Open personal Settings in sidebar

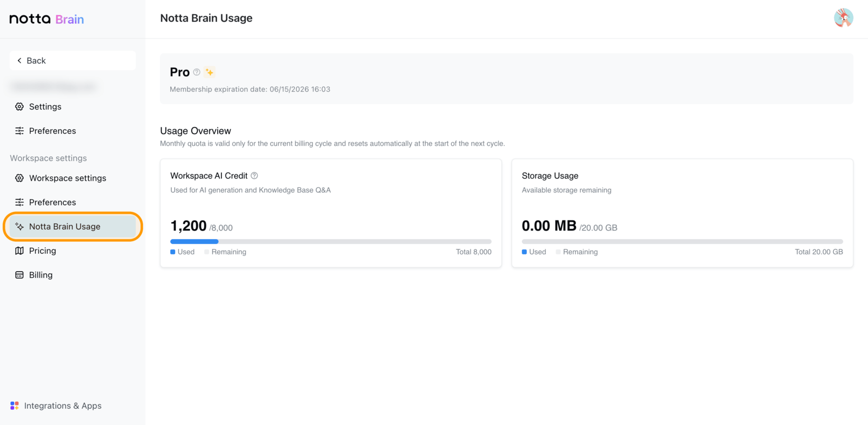pos(73,107)
